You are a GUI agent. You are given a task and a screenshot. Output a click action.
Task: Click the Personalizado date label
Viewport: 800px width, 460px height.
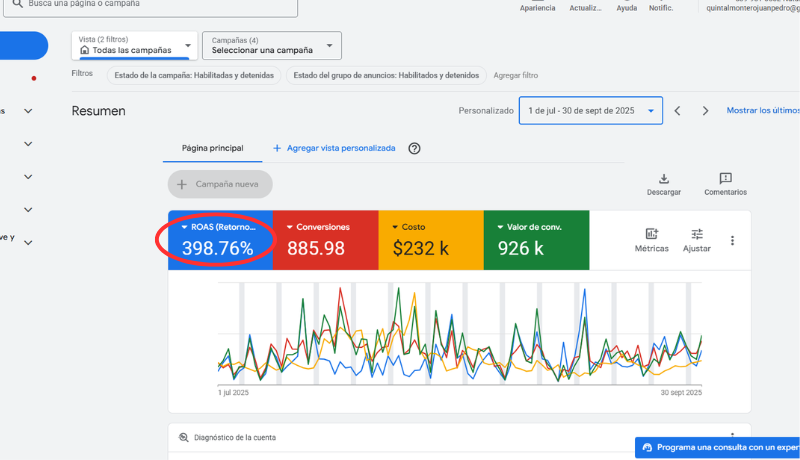point(486,111)
